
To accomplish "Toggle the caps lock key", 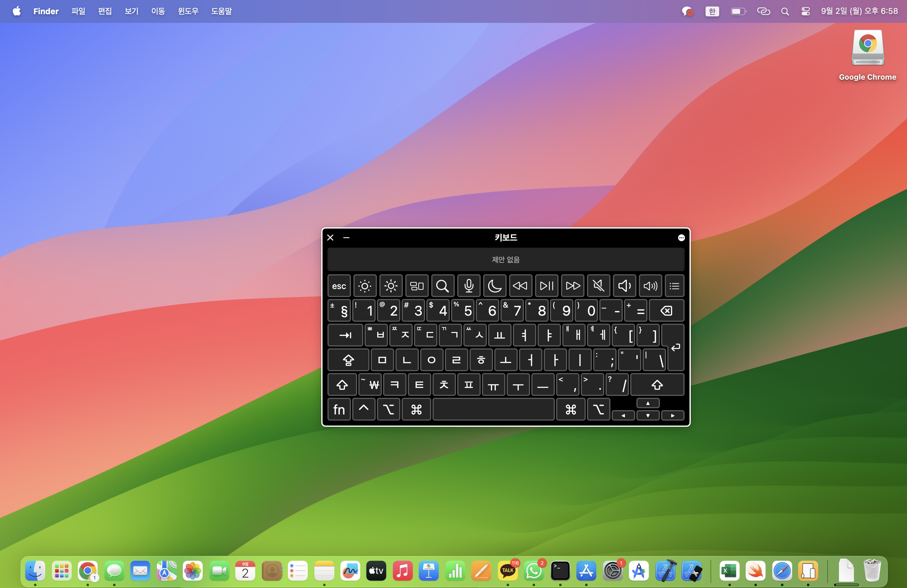I will point(348,360).
